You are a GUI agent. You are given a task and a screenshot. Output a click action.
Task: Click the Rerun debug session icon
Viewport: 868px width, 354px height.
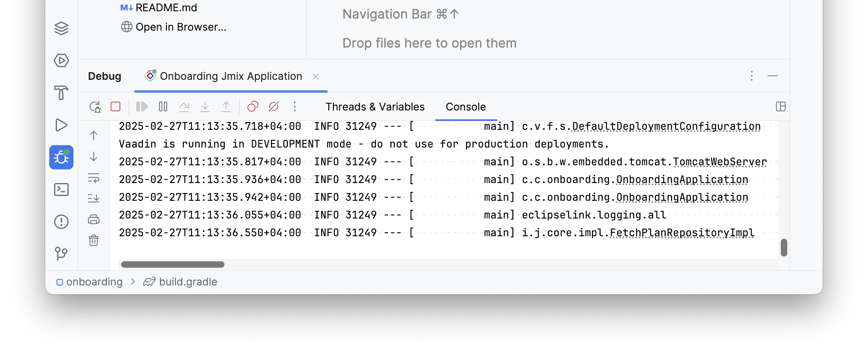click(95, 107)
